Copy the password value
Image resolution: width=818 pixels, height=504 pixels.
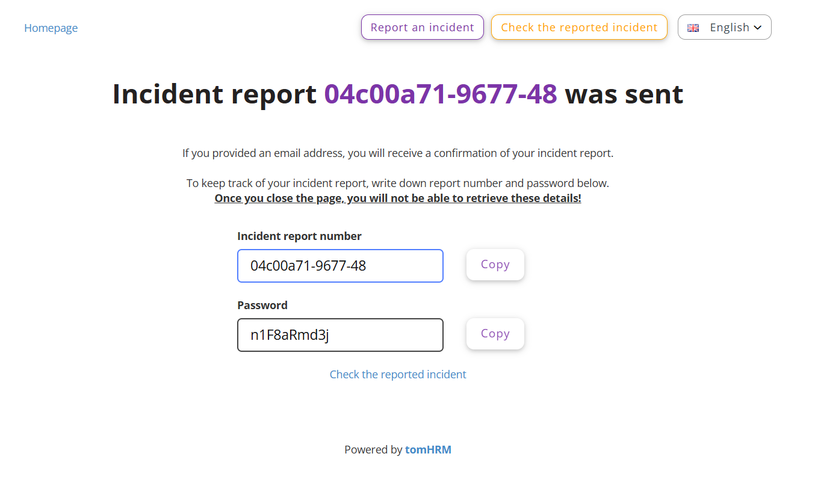pos(495,334)
